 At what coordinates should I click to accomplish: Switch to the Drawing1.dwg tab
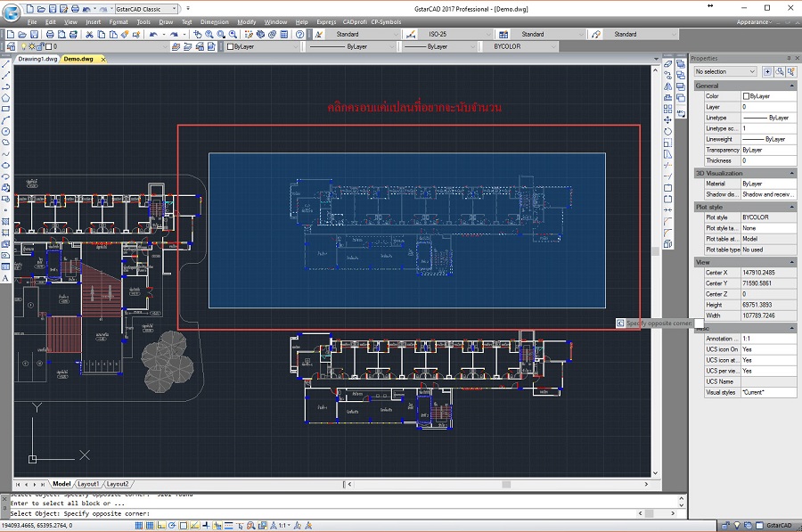(37, 59)
